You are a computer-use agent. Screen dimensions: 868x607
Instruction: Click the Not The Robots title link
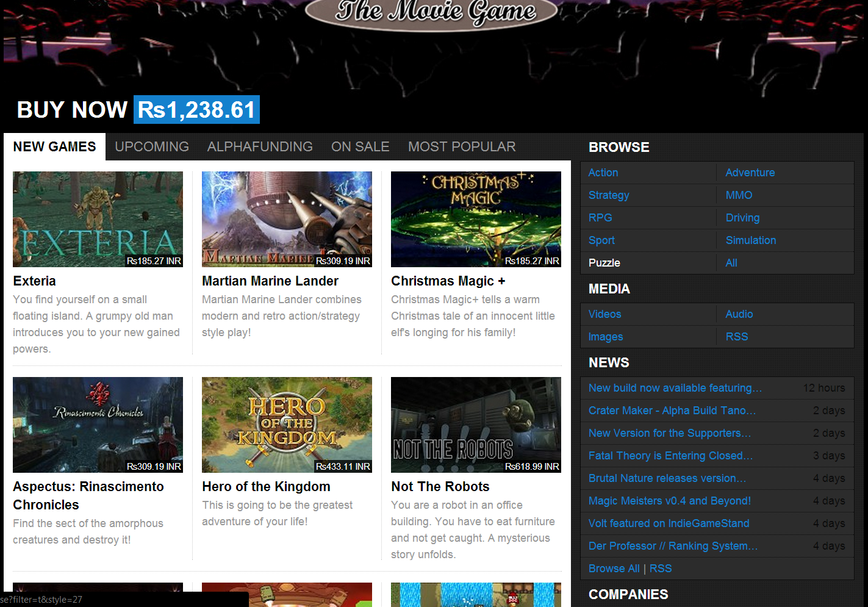(440, 487)
